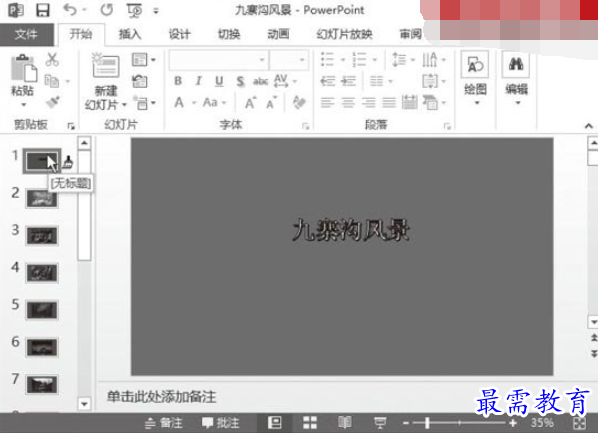598x433 pixels.
Task: Click the zoom in plus button
Action: pos(513,423)
